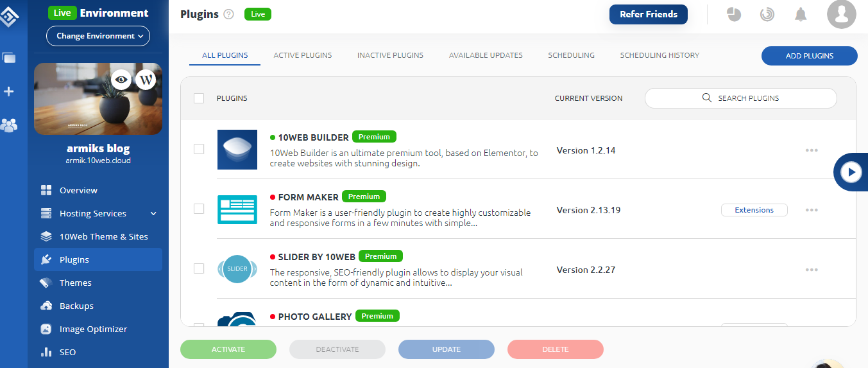Switch to the Active Plugins tab
868x368 pixels.
click(303, 55)
